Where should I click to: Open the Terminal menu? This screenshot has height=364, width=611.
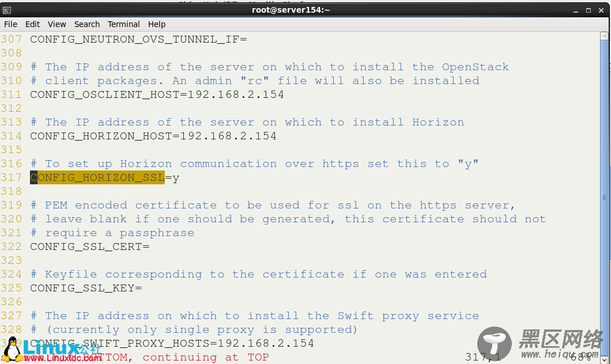(123, 24)
